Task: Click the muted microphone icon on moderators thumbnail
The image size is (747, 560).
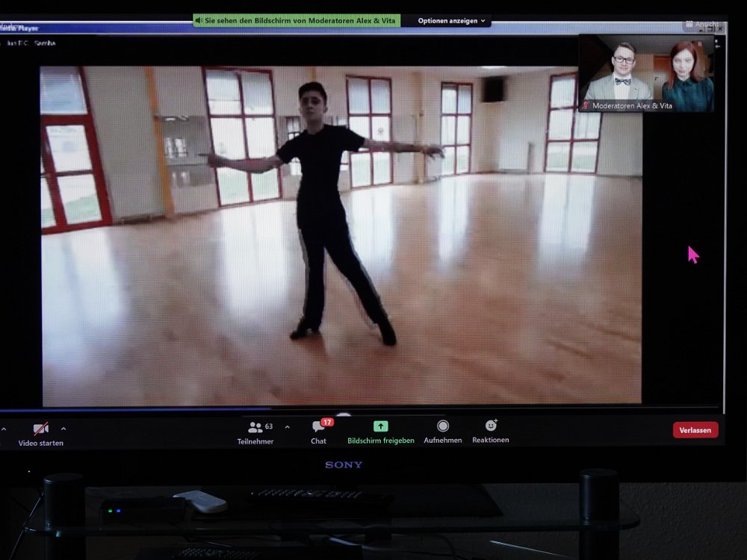Action: pyautogui.click(x=586, y=105)
